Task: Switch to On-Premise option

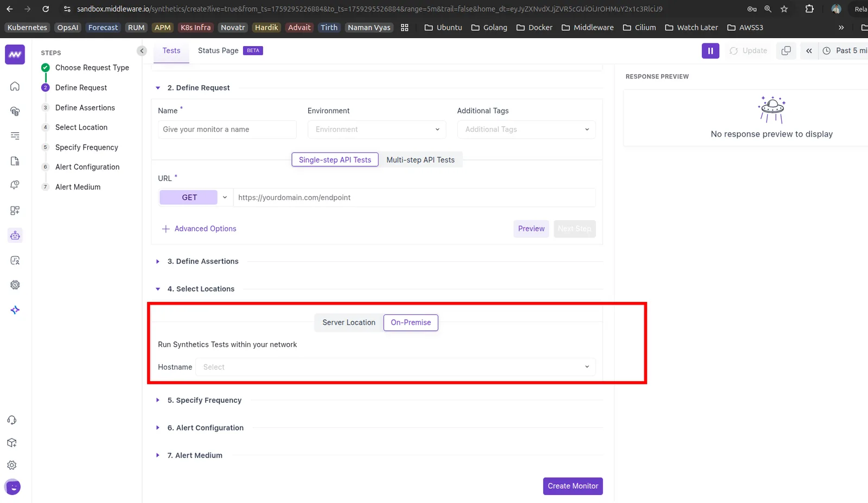Action: tap(411, 323)
